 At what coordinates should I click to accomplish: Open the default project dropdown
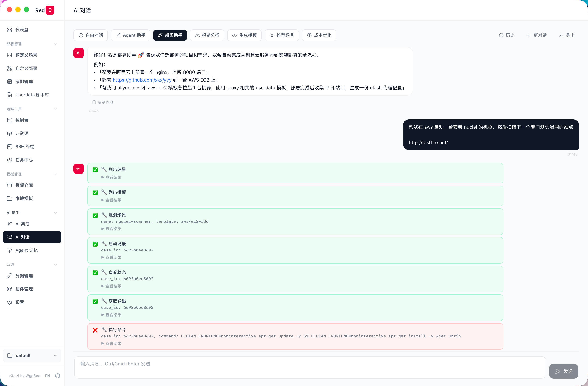[x=32, y=355]
